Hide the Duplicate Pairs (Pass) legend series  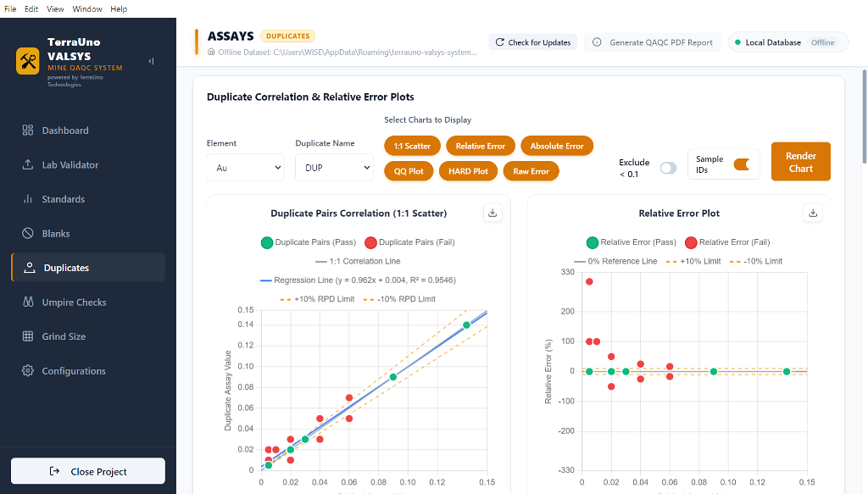(x=309, y=241)
